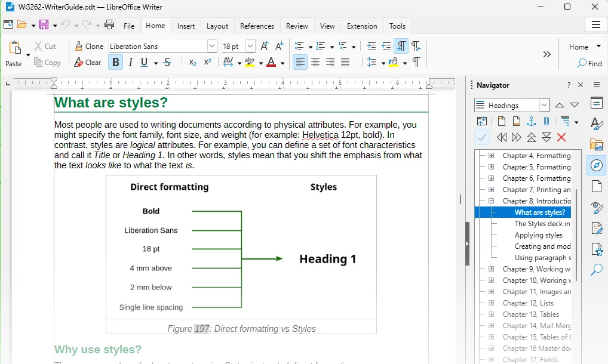Click the Anchor to anchor navigation icon
608x364 pixels.
[531, 122]
